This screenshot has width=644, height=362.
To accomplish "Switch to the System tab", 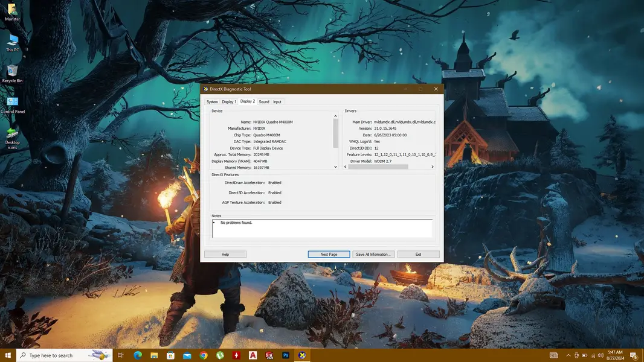I will pyautogui.click(x=212, y=102).
